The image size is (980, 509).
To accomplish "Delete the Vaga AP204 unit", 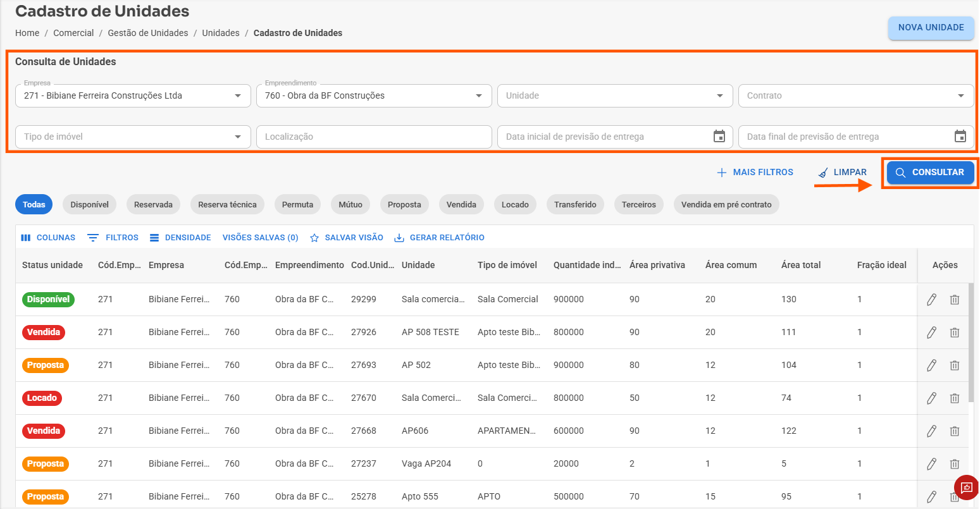I will (x=955, y=464).
